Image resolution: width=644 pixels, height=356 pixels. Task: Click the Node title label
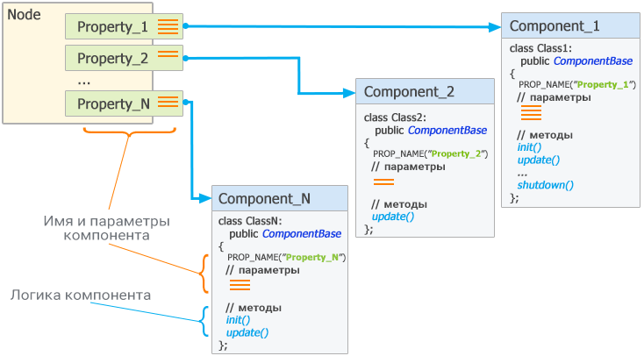(24, 14)
